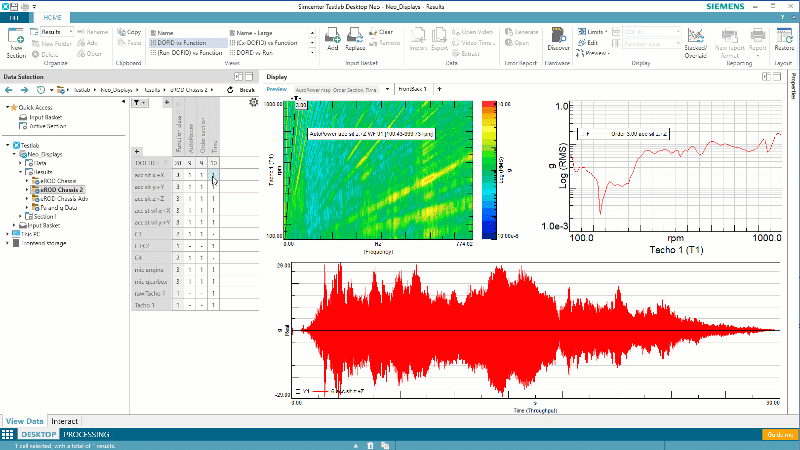Image resolution: width=800 pixels, height=450 pixels.
Task: Refresh the data selection path
Action: coord(231,90)
